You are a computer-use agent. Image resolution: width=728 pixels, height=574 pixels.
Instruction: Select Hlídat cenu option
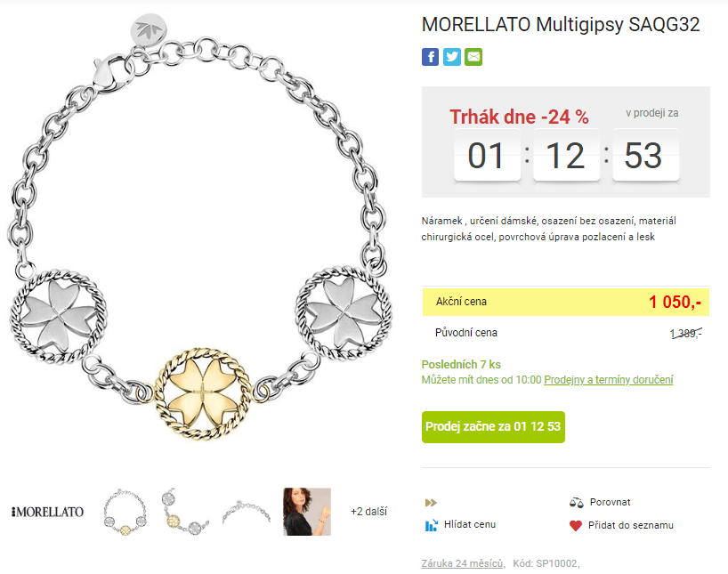pyautogui.click(x=470, y=524)
